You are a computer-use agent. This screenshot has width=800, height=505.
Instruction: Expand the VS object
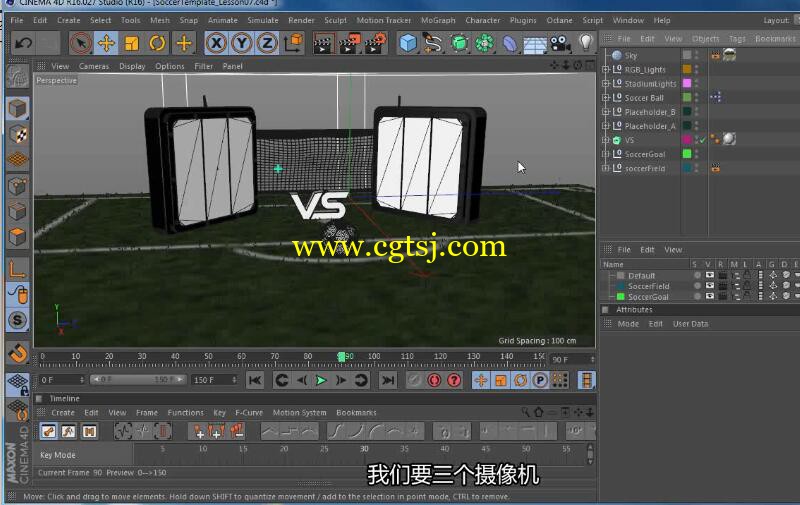pos(606,140)
